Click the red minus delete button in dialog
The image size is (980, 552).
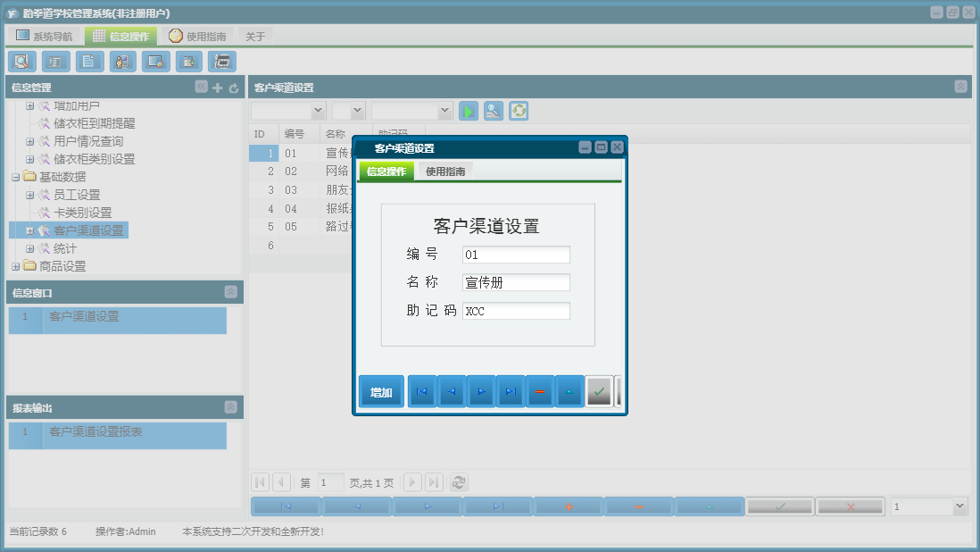[x=540, y=391]
